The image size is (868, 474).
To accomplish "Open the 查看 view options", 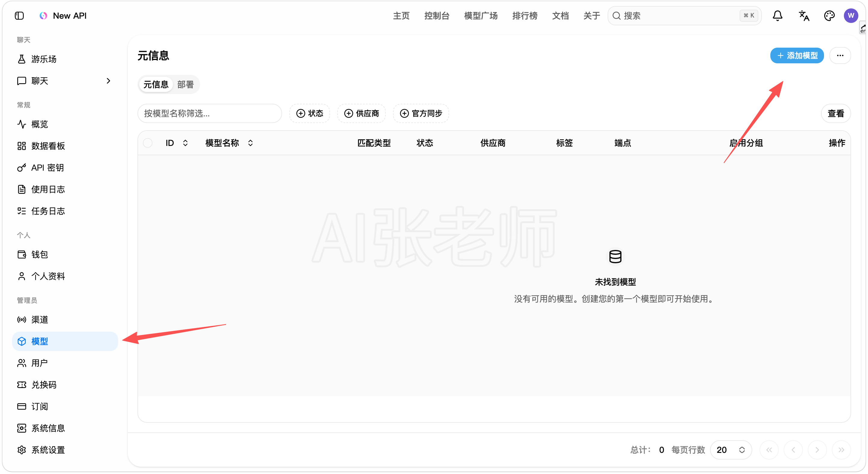I will tap(836, 113).
